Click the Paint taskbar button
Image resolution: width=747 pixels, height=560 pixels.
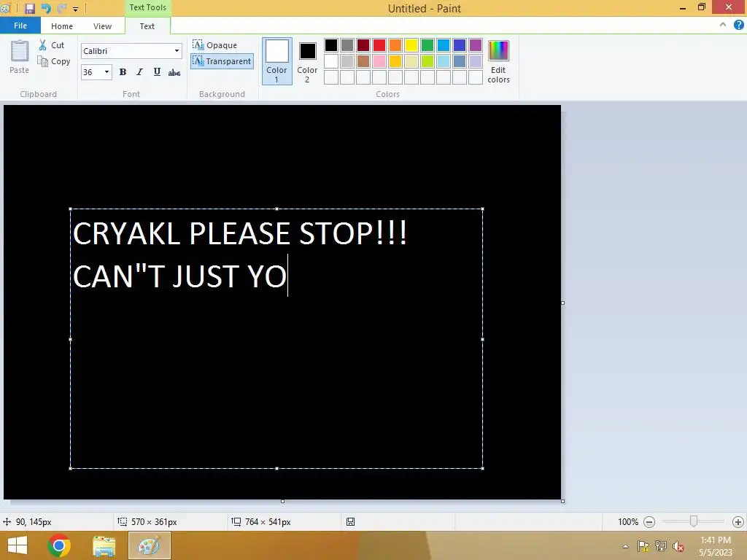[149, 545]
